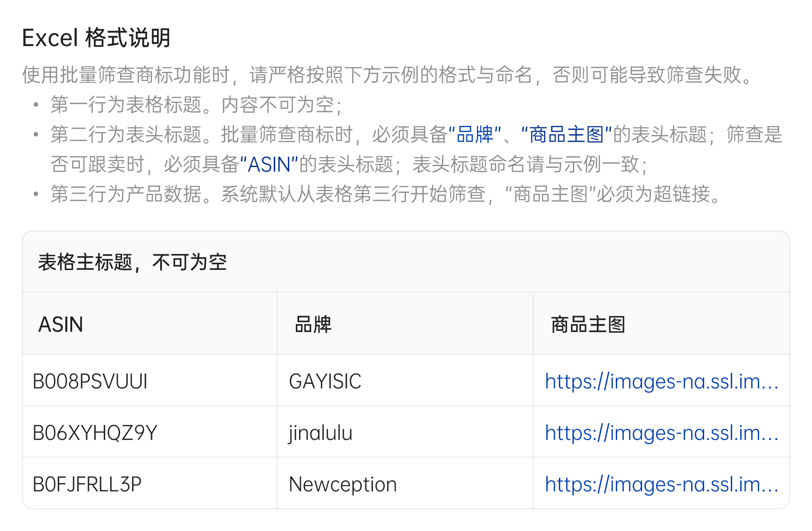812x531 pixels.
Task: Click the ASIN column header cell
Action: (61, 325)
